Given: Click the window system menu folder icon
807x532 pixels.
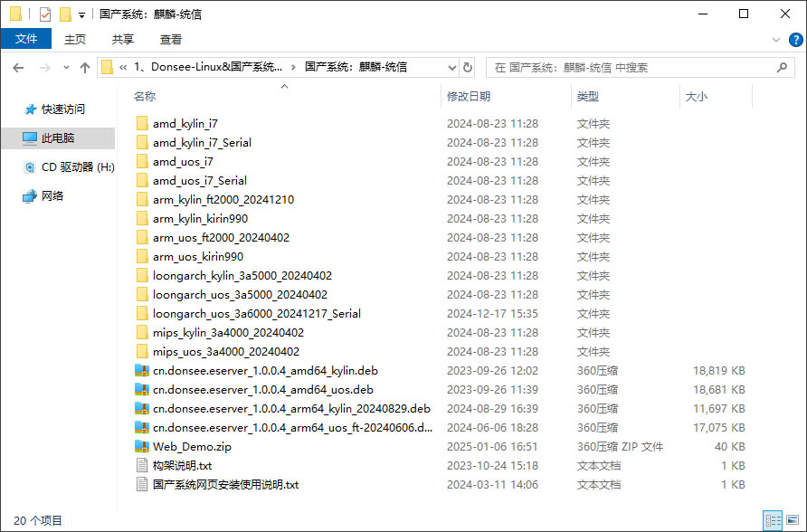Looking at the screenshot, I should pyautogui.click(x=16, y=14).
